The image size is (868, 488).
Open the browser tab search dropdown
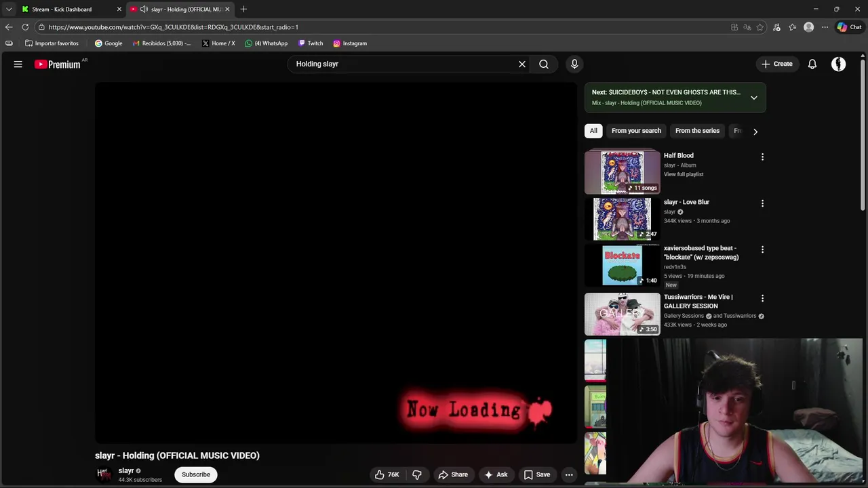pos(9,9)
